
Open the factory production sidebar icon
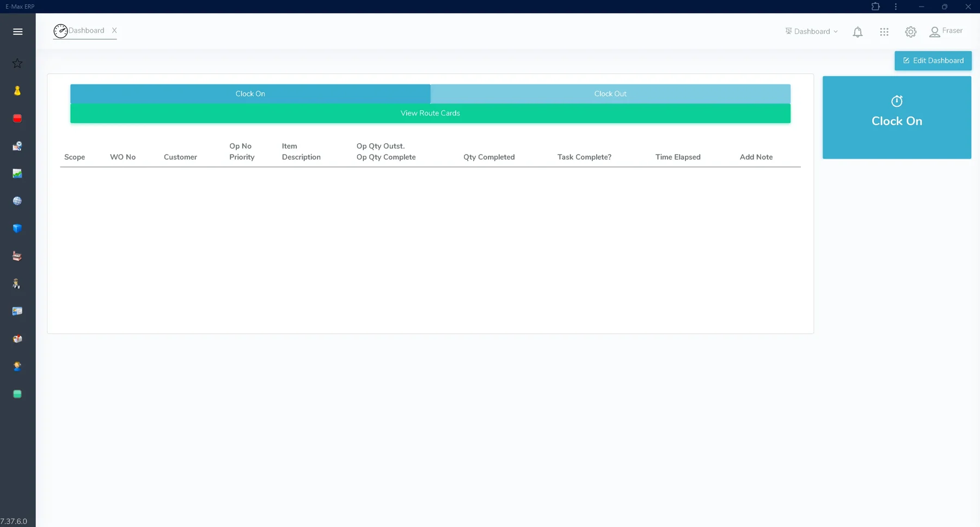coord(17,256)
